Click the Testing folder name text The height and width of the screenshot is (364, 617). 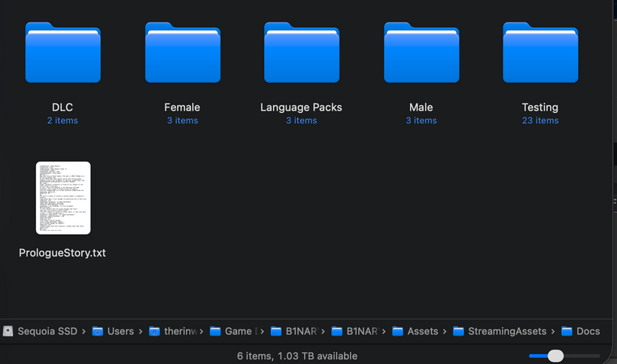[x=540, y=108]
